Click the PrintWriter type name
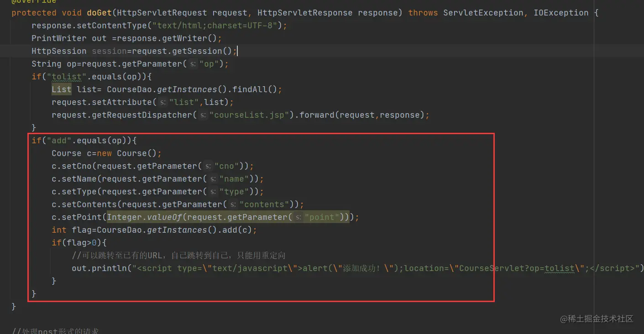This screenshot has width=644, height=334. pos(59,38)
